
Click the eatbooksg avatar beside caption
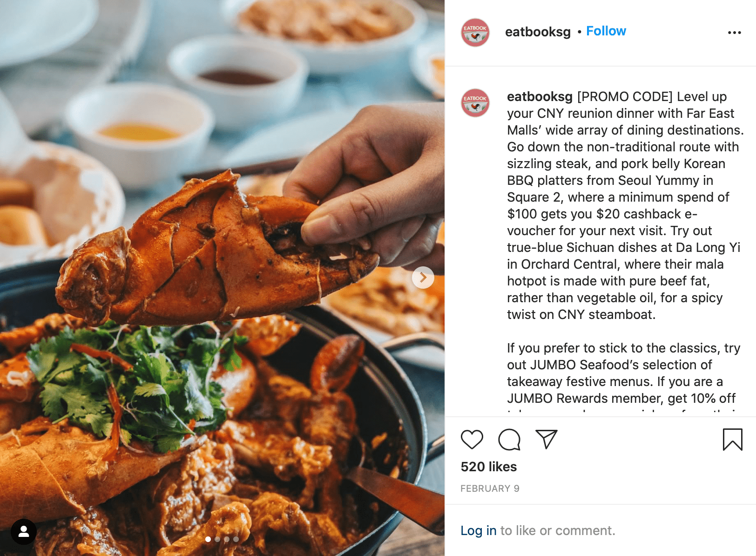coord(475,103)
